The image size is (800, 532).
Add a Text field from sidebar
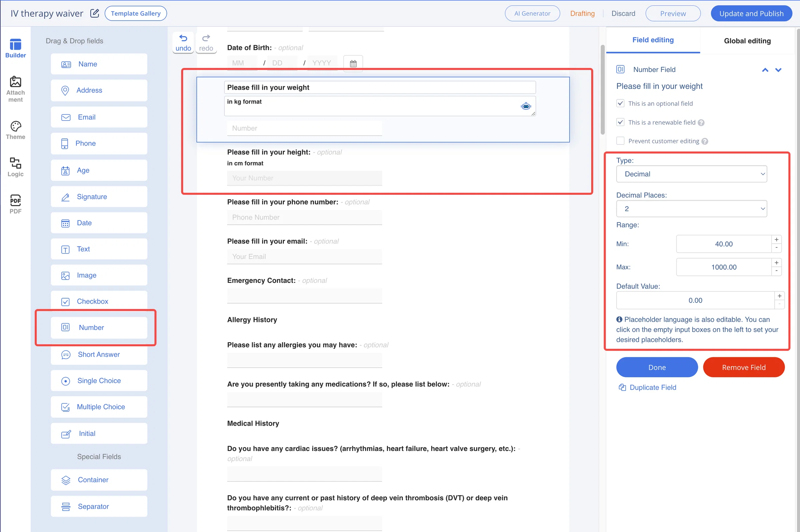point(99,249)
